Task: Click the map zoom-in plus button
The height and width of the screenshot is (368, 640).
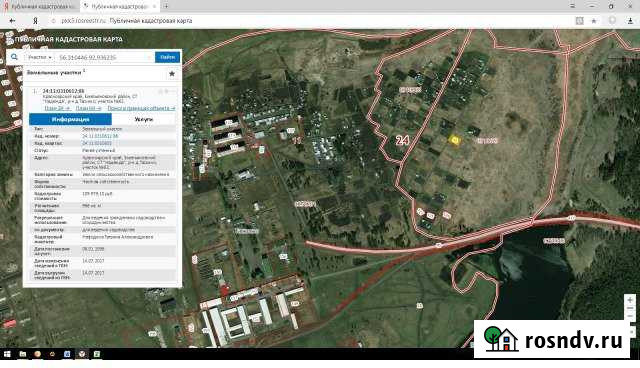Action: pos(630,300)
